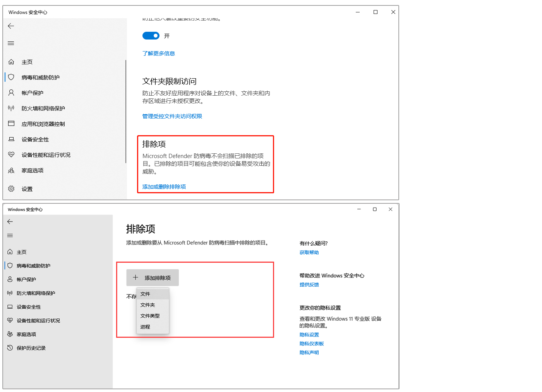542x392 pixels.
Task: Open 保护历史记录 in the lower sidebar
Action: pyautogui.click(x=31, y=348)
